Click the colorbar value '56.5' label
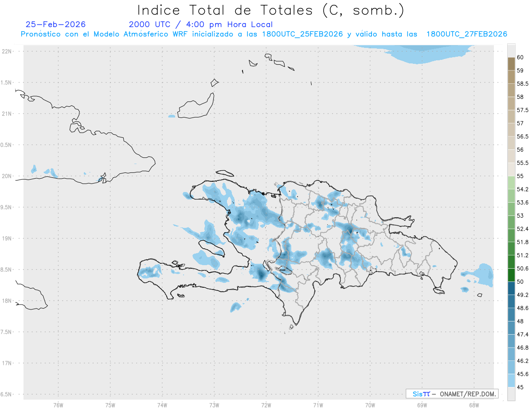This screenshot has width=532, height=411. click(x=523, y=137)
